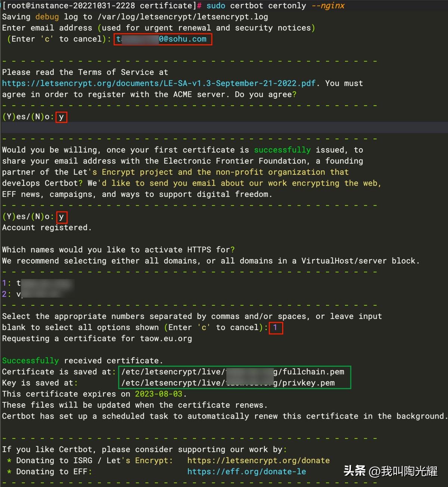Viewport: 448px width, 487px height.
Task: Click 'Enter email address (used for urgent renewal' line
Action: 159,28
